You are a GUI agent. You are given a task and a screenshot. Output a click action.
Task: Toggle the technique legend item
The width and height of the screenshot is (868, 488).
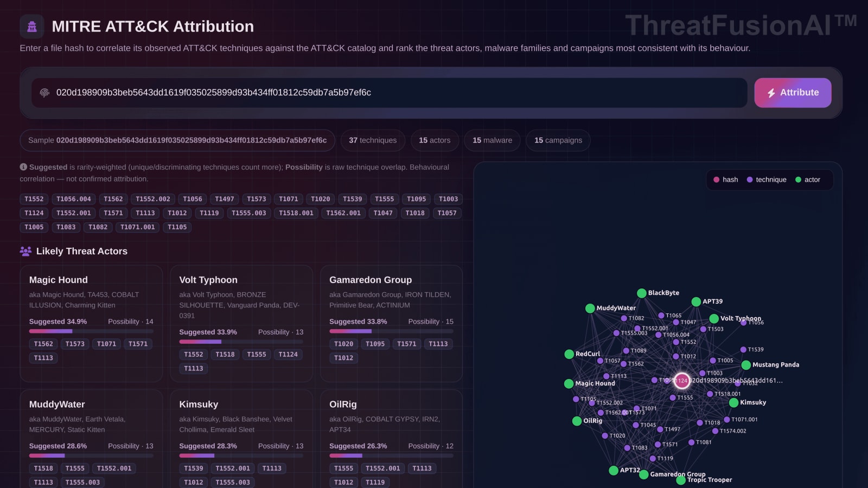tap(767, 179)
